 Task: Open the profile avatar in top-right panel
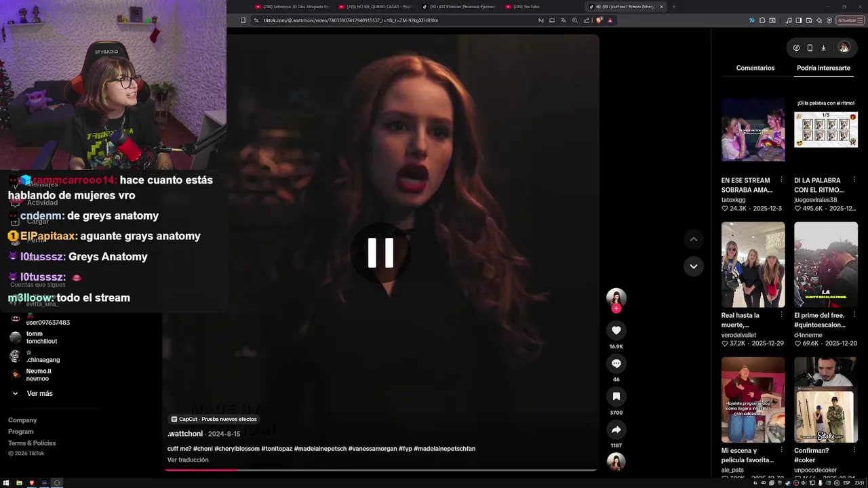[844, 47]
